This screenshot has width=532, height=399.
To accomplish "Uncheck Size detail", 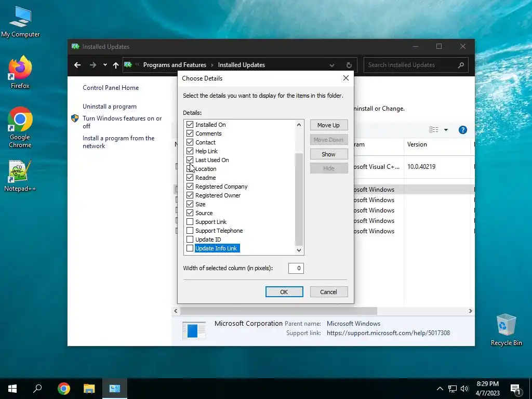I will point(190,204).
